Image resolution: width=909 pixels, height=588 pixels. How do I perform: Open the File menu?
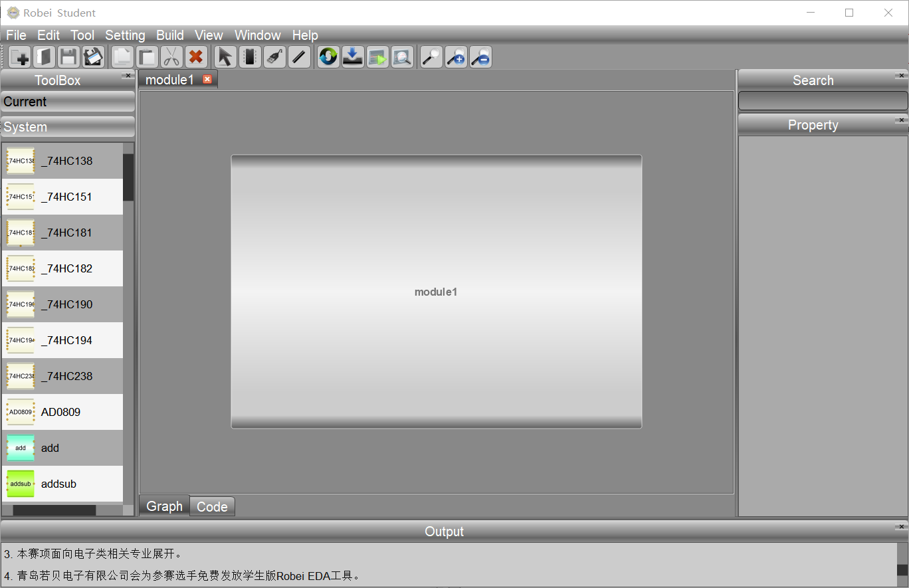point(16,35)
